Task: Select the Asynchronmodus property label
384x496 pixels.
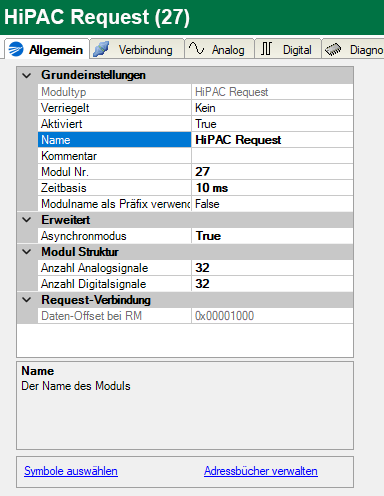Action: [x=114, y=236]
